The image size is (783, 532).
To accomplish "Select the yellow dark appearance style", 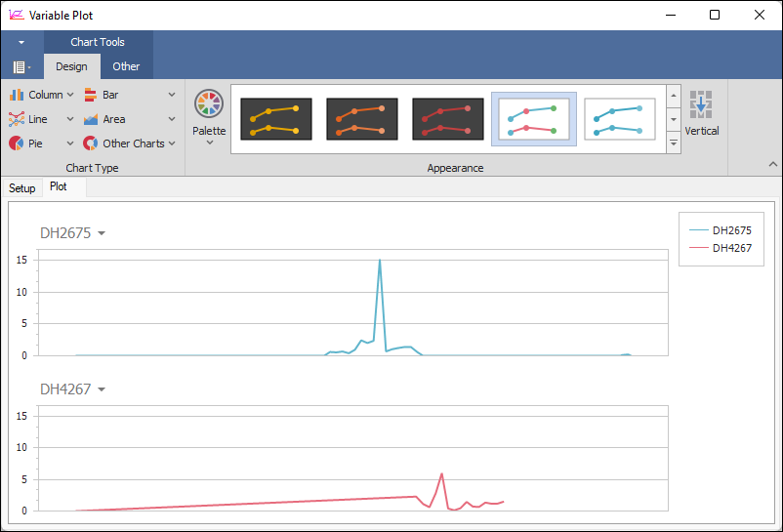I will tap(275, 119).
